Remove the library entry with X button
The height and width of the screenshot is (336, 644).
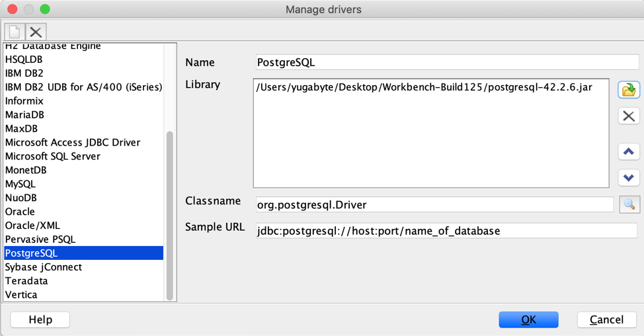628,116
